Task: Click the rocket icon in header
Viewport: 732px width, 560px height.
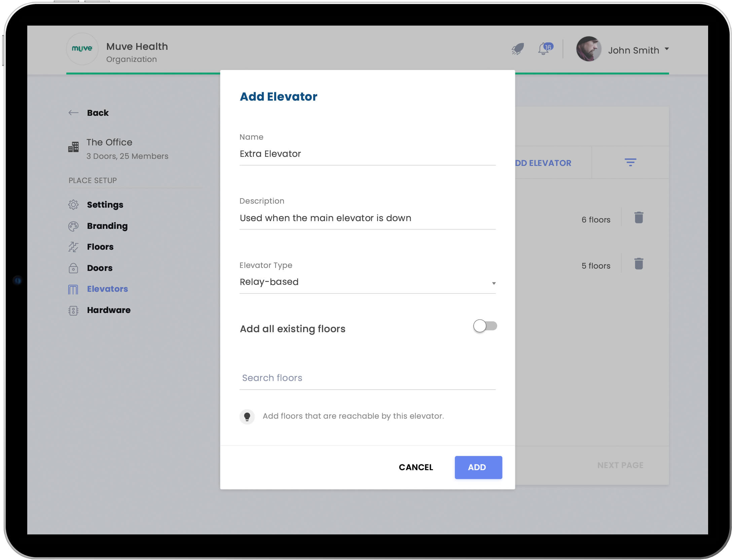Action: (517, 49)
